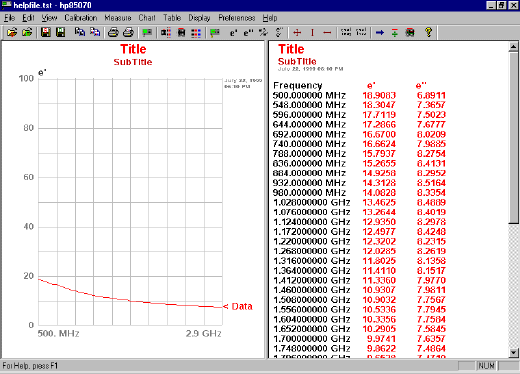Click the Frequency column header

point(298,85)
